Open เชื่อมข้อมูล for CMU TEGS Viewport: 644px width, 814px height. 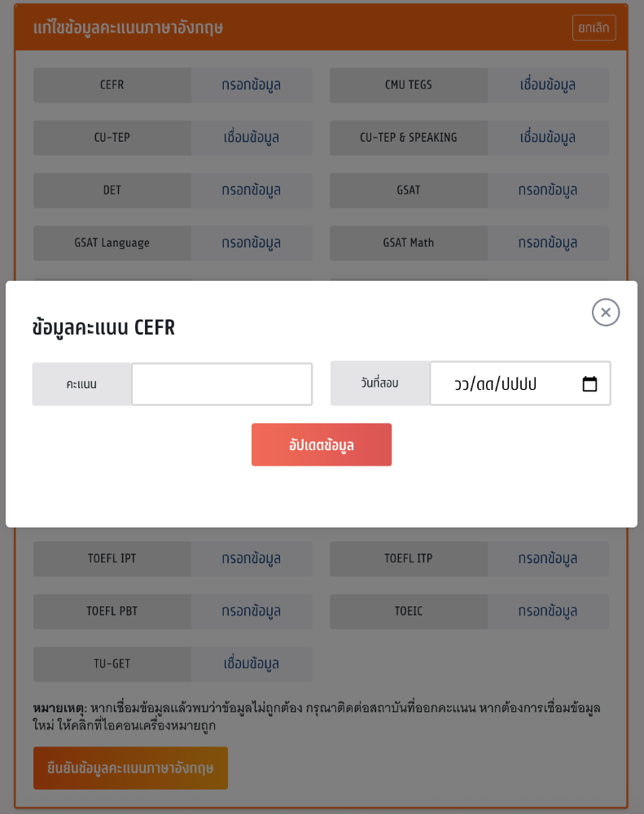(548, 85)
